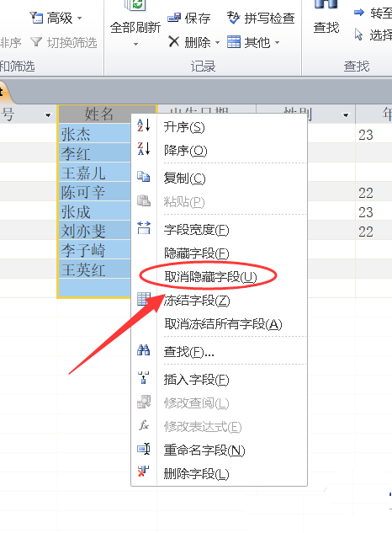Image resolution: width=392 pixels, height=533 pixels.
Task: Click the save record icon in ribbon
Action: [x=174, y=18]
